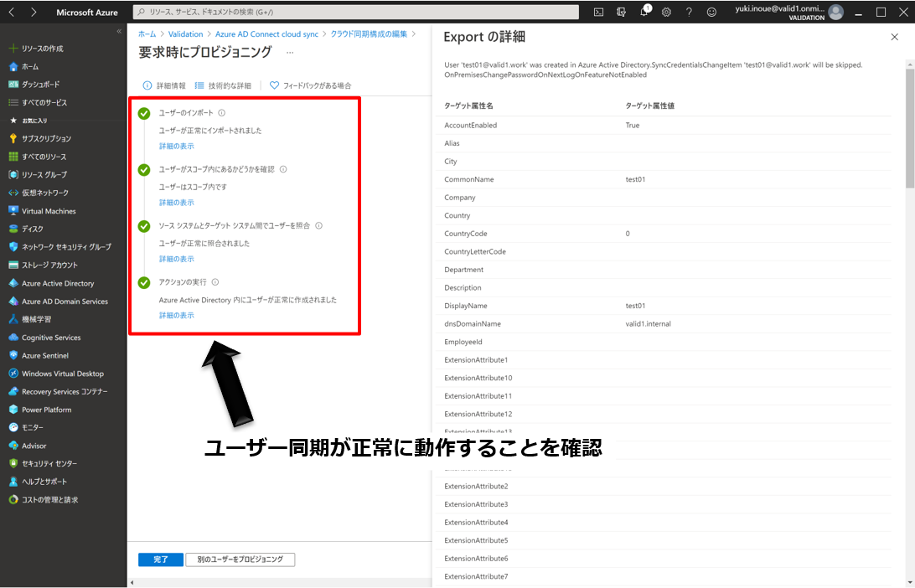This screenshot has width=915, height=588.
Task: Click 詳細の表示 under アクションの実行
Action: pyautogui.click(x=177, y=316)
